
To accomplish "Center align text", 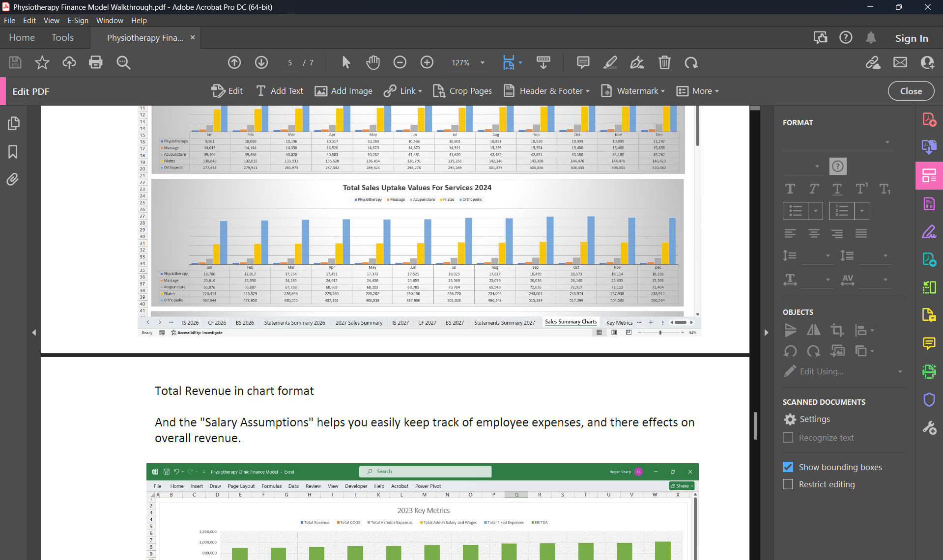I will pyautogui.click(x=814, y=234).
